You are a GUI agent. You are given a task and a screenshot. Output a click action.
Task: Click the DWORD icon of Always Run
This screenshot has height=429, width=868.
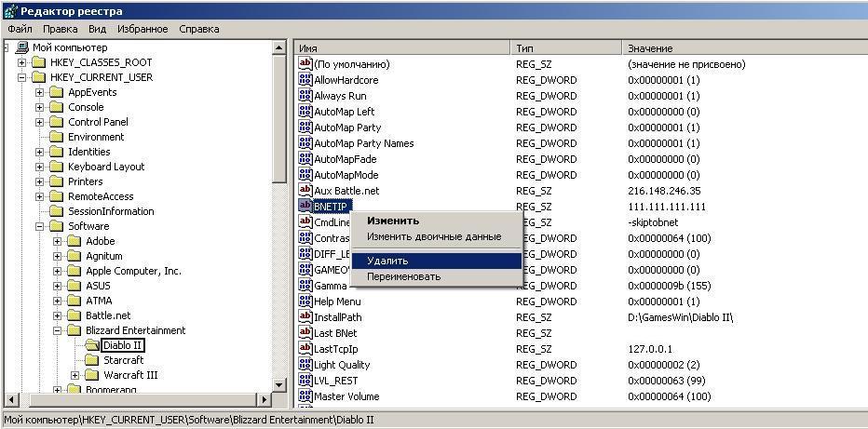[305, 96]
